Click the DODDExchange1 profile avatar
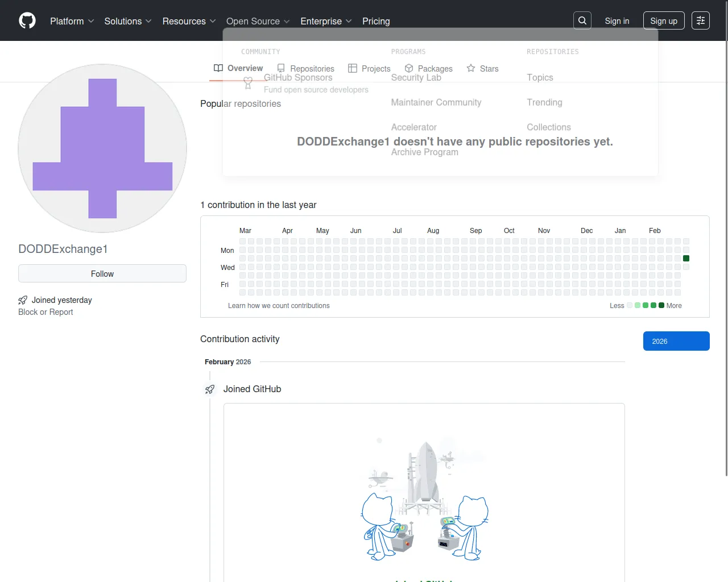The height and width of the screenshot is (582, 728). tap(102, 148)
